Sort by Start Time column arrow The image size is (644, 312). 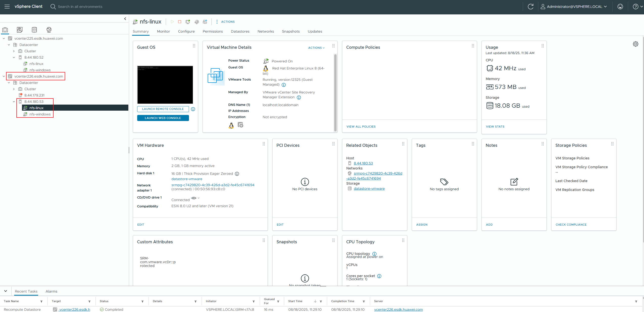click(315, 301)
